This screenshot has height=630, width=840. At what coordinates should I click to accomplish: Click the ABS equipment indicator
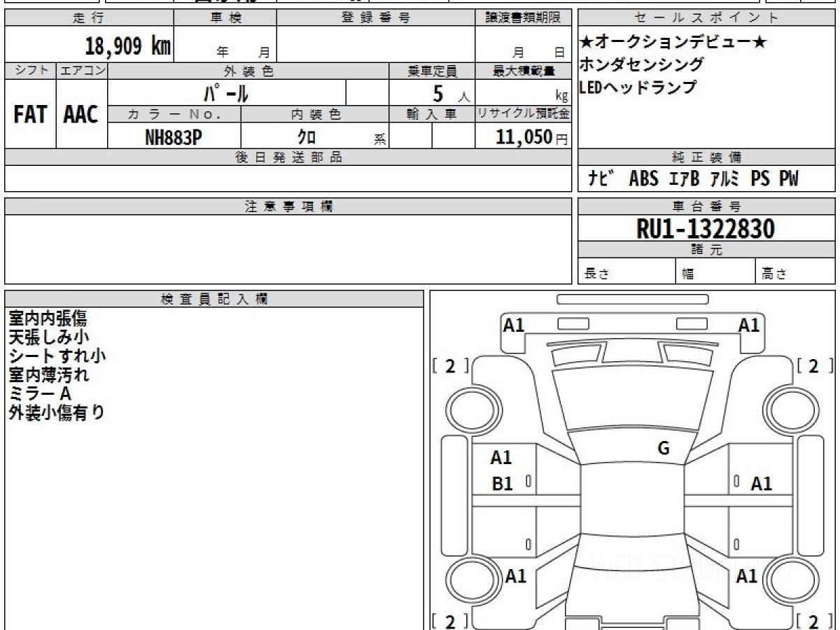(643, 179)
